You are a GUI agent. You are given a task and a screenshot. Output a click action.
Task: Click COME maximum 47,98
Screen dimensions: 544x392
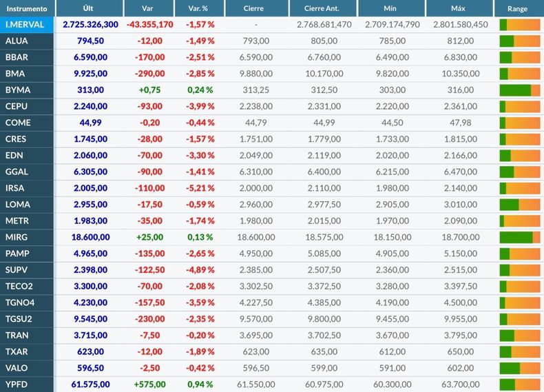(x=461, y=123)
